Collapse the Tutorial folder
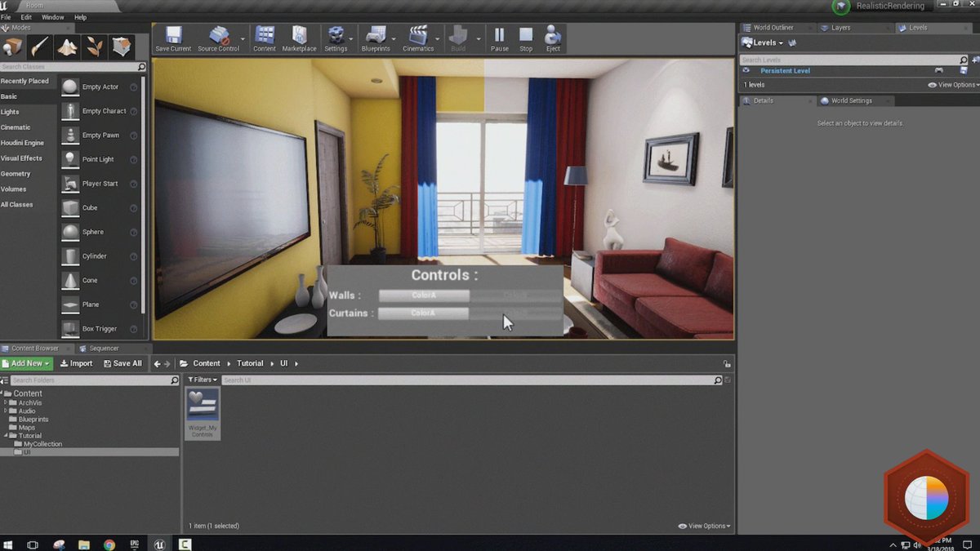The image size is (980, 551). [x=6, y=435]
